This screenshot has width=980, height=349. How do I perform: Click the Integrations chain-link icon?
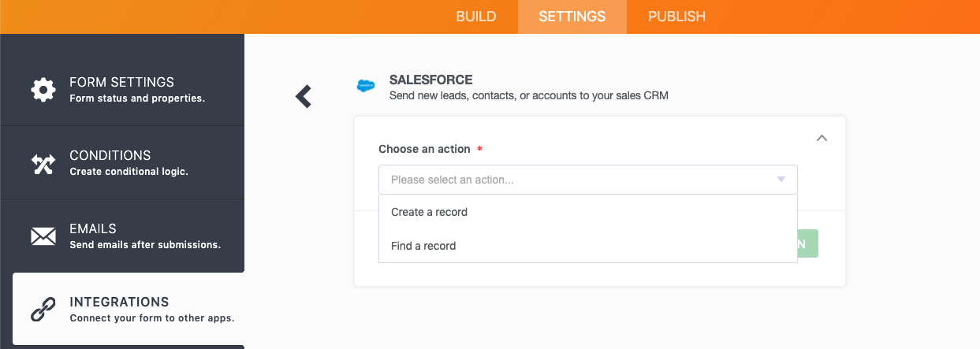point(43,310)
